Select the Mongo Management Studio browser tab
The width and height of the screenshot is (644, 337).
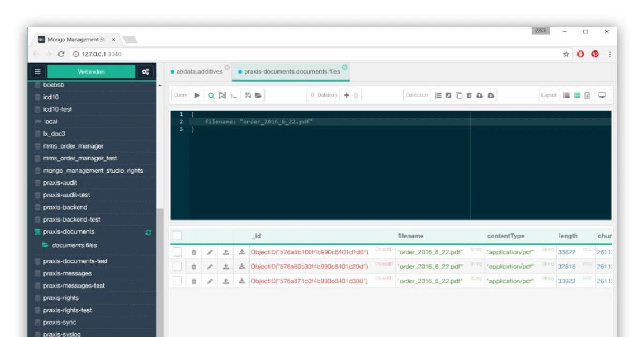tap(77, 40)
